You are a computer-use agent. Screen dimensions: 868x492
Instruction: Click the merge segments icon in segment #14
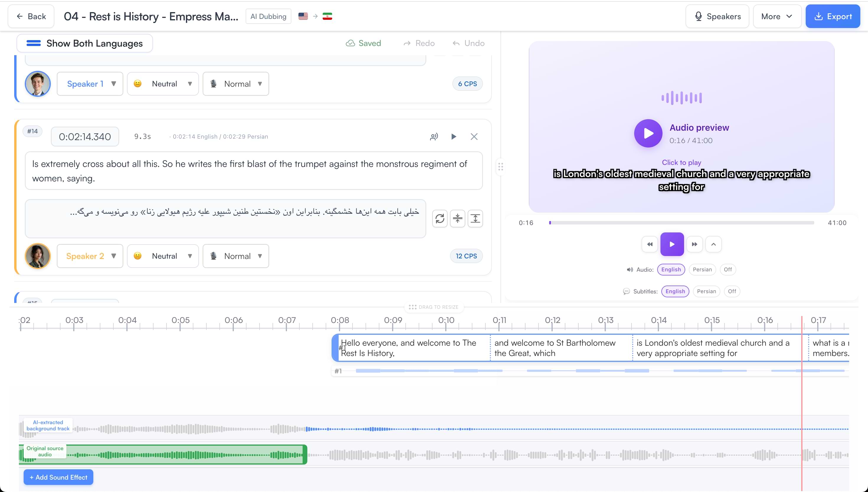point(458,218)
